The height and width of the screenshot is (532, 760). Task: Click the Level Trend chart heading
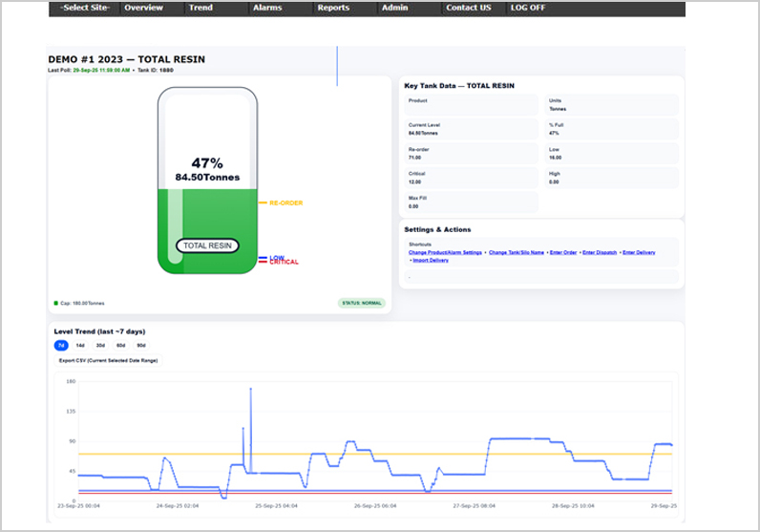click(99, 331)
